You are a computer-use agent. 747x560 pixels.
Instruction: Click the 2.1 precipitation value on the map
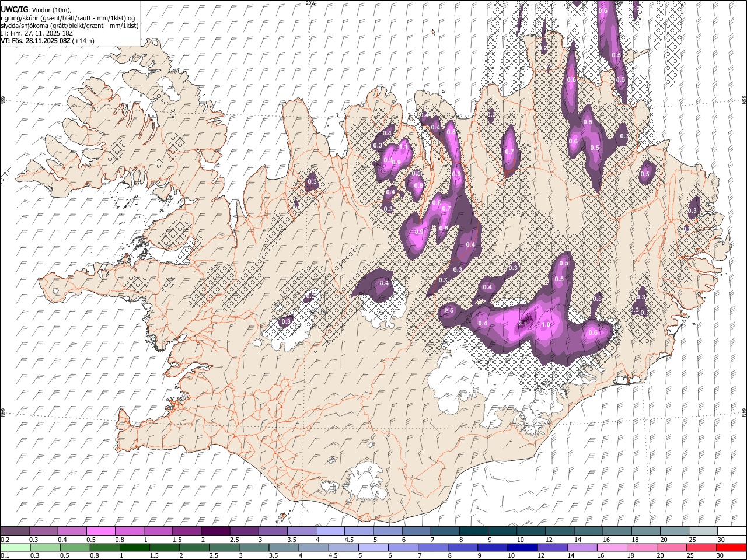point(523,324)
